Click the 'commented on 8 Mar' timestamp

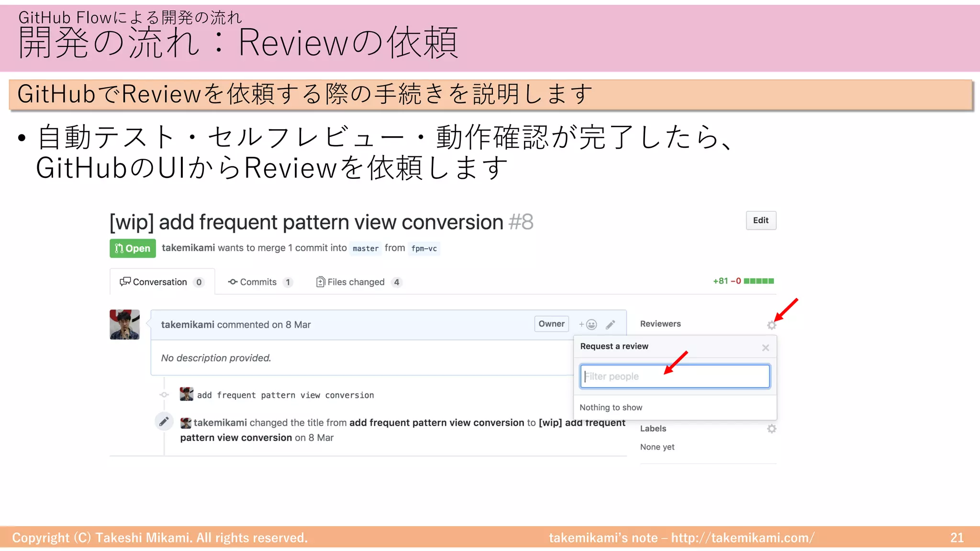(x=264, y=324)
